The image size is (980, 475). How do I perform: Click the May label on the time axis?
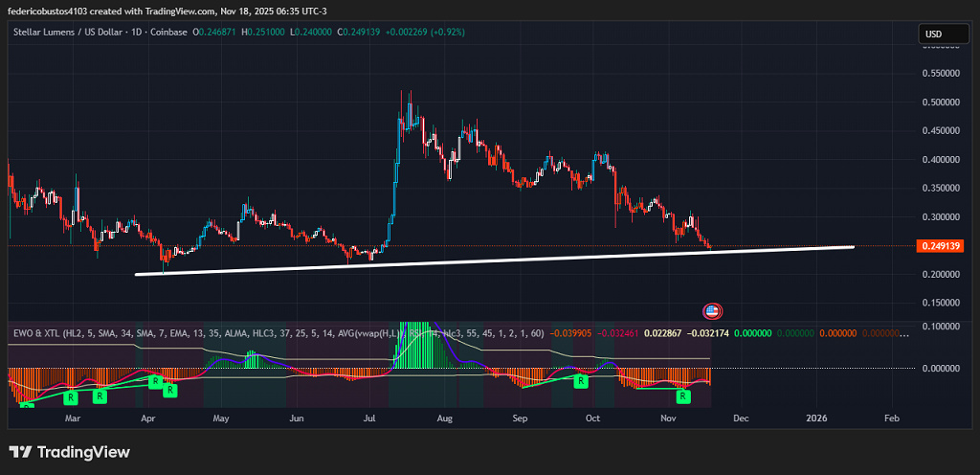point(221,418)
